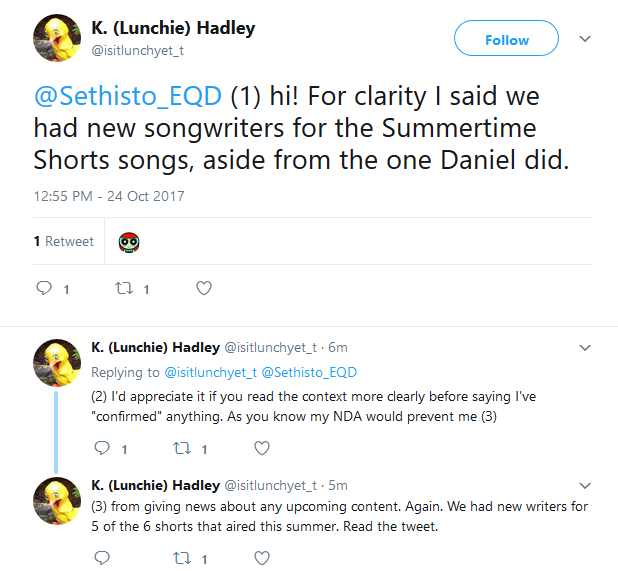Retweet the "(2) I'd appreciate it" tweet
The width and height of the screenshot is (618, 571).
click(x=182, y=449)
